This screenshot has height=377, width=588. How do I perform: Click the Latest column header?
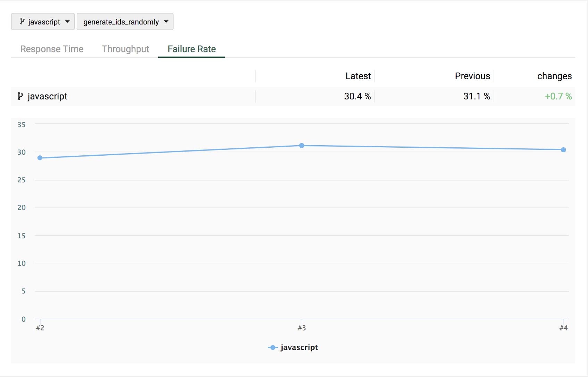click(x=358, y=76)
